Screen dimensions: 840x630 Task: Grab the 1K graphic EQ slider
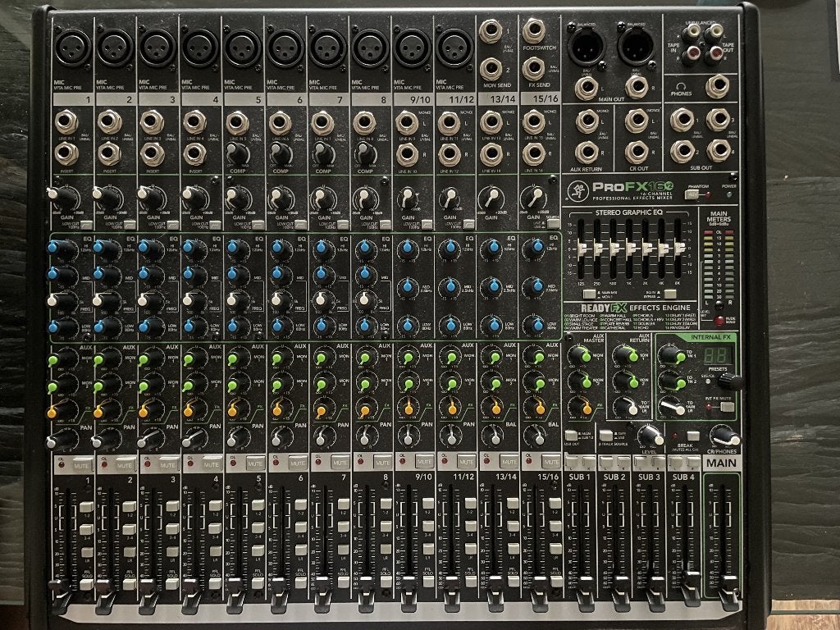click(631, 249)
